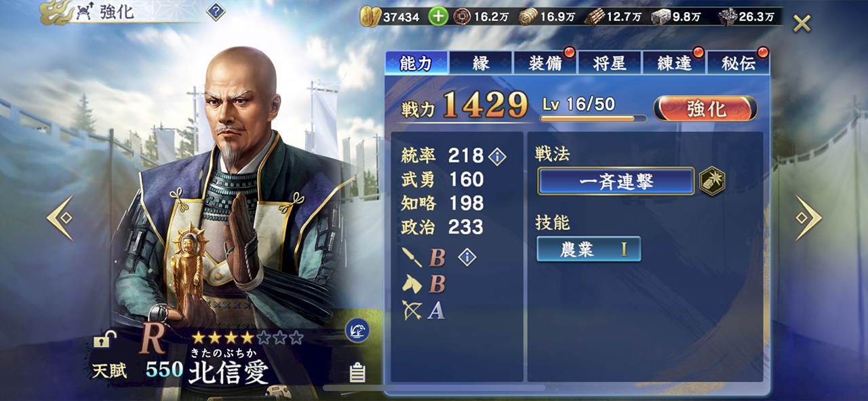This screenshot has height=401, width=868.
Task: Click the hexagon tactic icon beside 一斉連撃
Action: tap(712, 181)
